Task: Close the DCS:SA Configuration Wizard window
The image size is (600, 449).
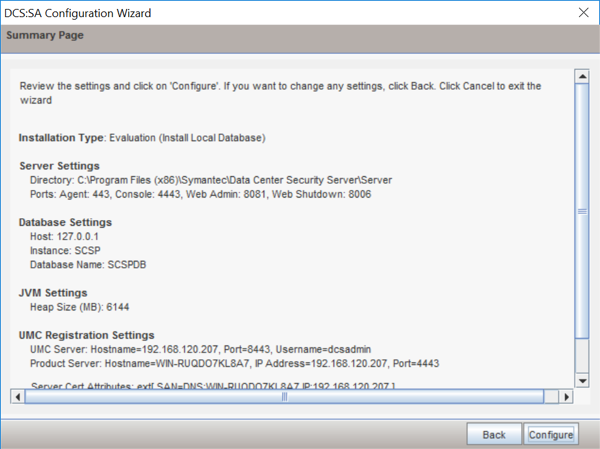Action: pos(584,13)
